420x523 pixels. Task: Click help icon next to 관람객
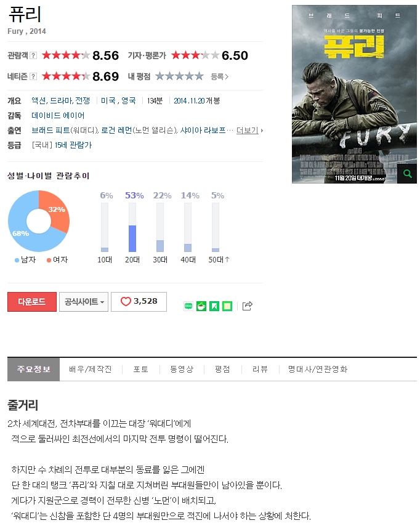pyautogui.click(x=33, y=55)
